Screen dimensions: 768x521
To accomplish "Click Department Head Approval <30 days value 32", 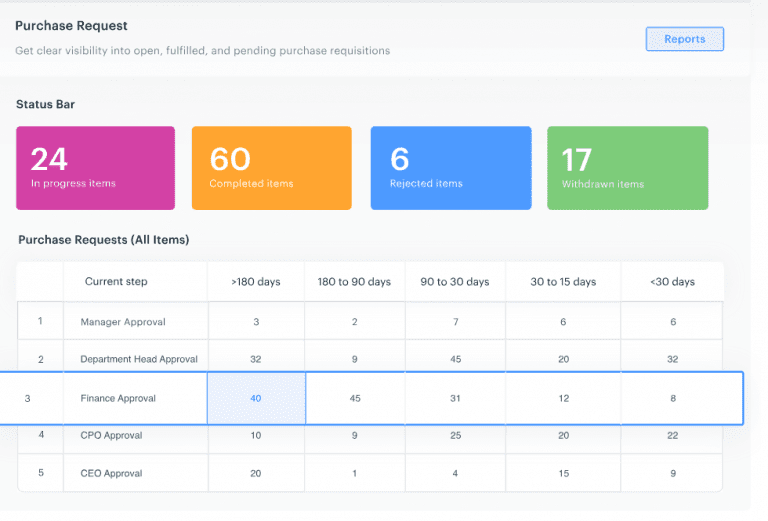I will [672, 359].
